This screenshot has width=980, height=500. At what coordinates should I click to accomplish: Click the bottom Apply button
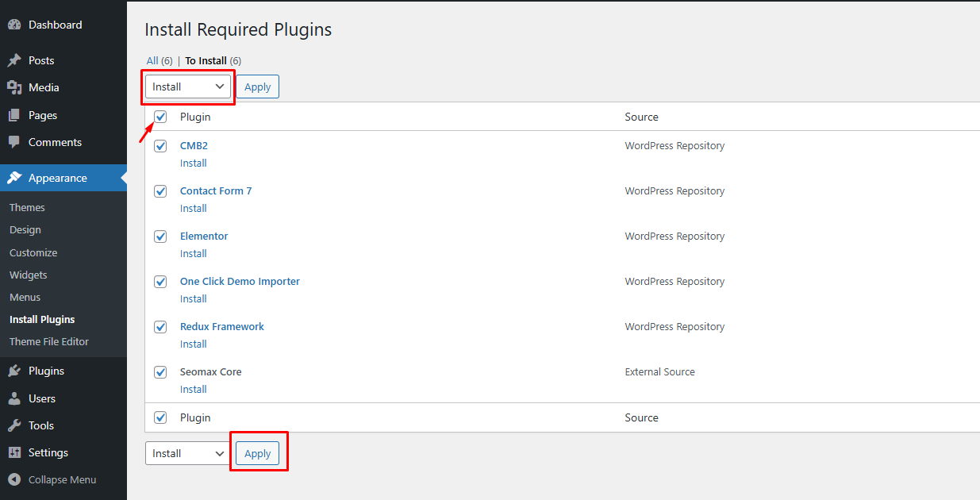coord(257,453)
